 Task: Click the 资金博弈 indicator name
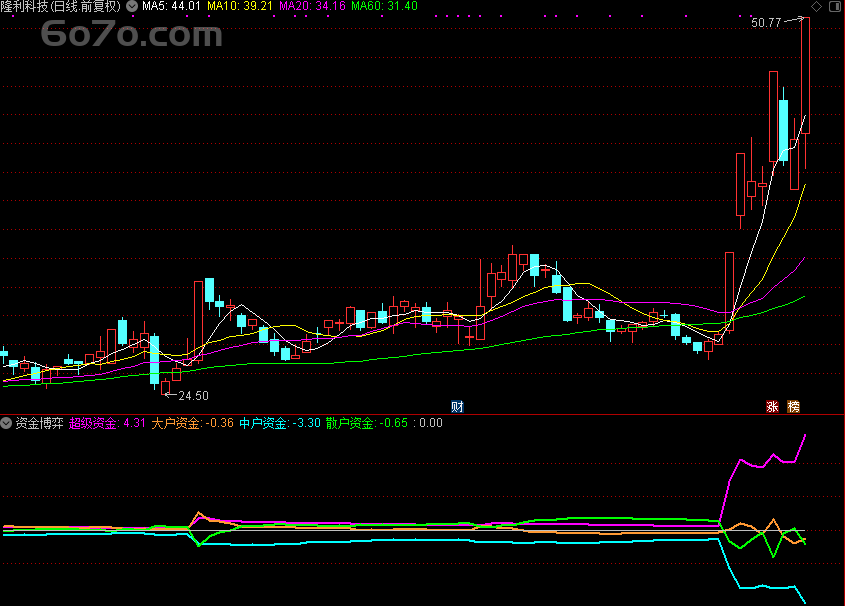(x=39, y=423)
